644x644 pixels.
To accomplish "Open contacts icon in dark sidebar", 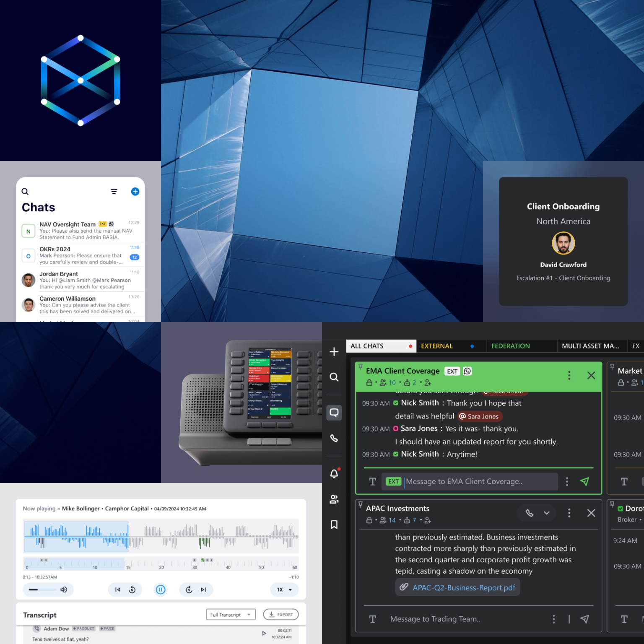I will coord(334,499).
